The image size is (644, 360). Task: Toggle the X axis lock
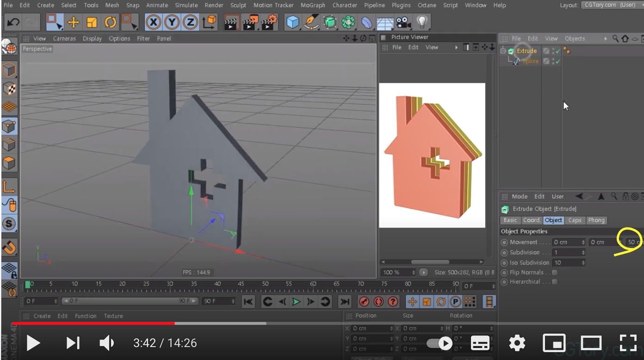click(x=154, y=22)
